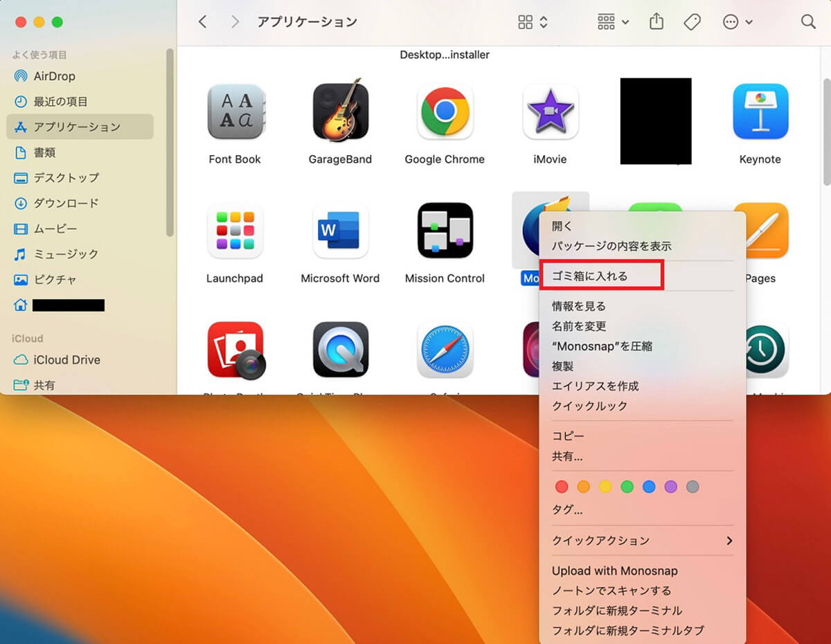Image resolution: width=831 pixels, height=644 pixels.
Task: Click the Desktop...installer file name
Action: tap(445, 55)
